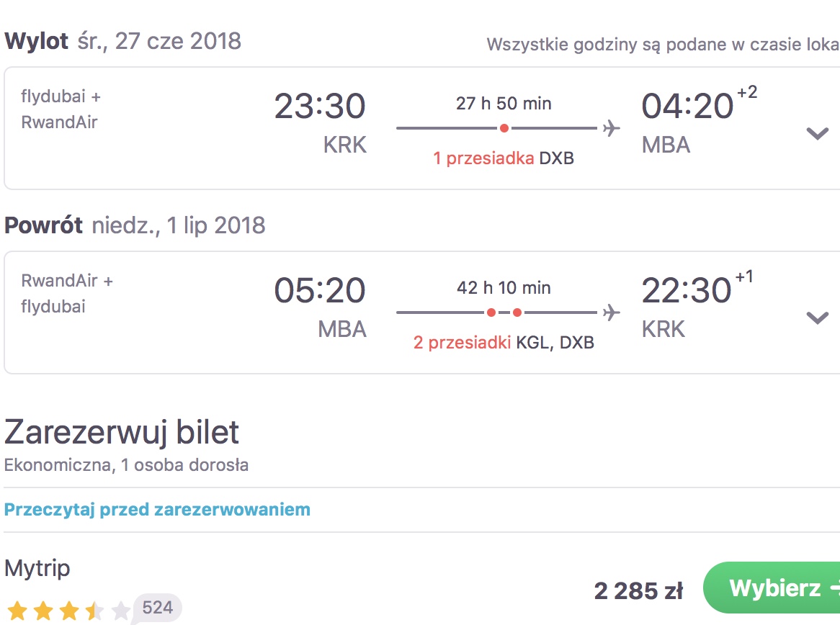Click the red DXB stopover dot on outbound

pos(504,128)
